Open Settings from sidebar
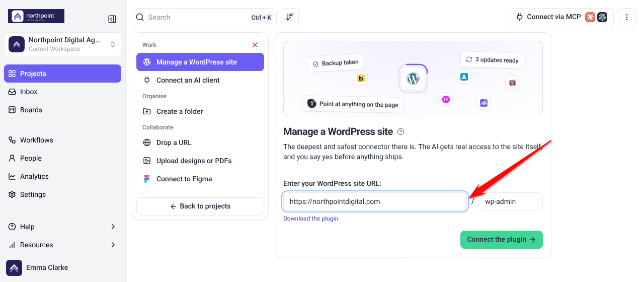The image size is (644, 282). point(62,194)
